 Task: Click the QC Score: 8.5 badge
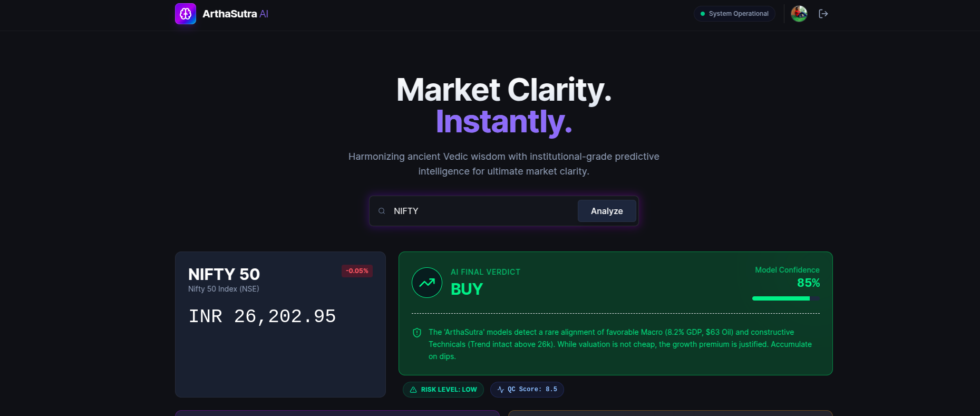coord(527,389)
